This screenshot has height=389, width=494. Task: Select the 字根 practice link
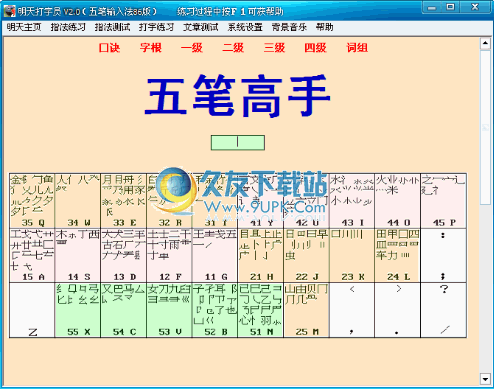click(151, 48)
